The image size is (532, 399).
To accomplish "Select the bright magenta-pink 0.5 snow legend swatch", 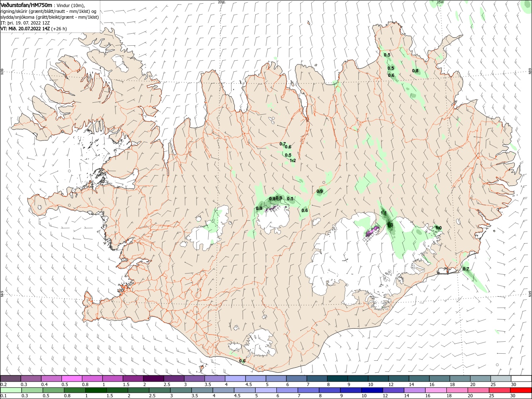I will (x=71, y=379).
